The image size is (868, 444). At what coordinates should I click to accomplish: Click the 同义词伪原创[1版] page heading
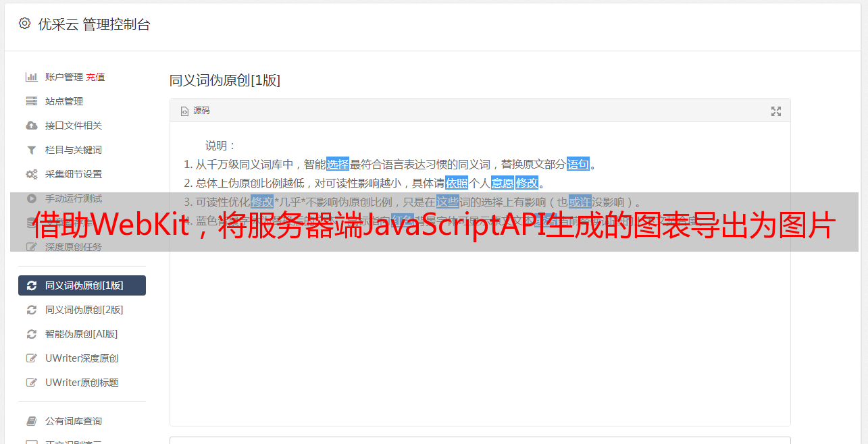point(225,80)
